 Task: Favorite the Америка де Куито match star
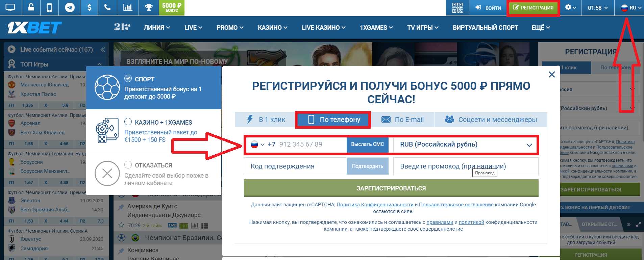121,225
